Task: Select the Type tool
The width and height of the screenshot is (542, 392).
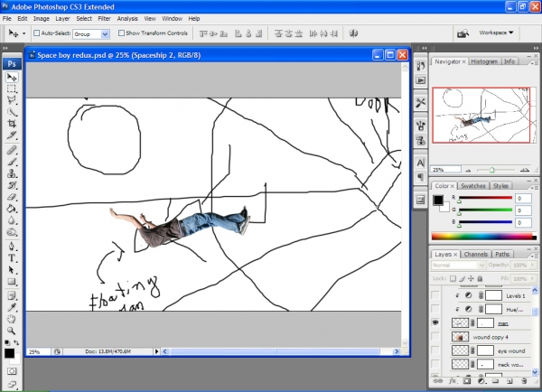Action: click(12, 258)
